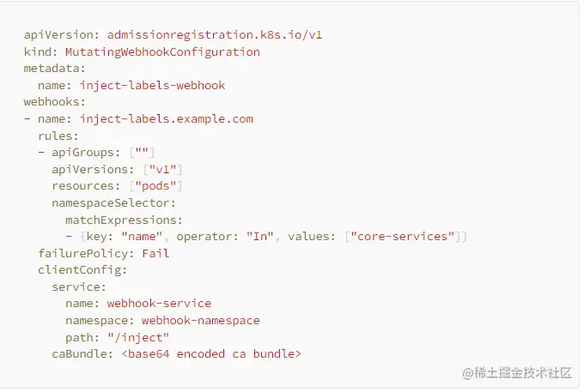Image resolution: width=584 pixels, height=392 pixels.
Task: Select the "v1" apiVersions value
Action: pos(163,170)
